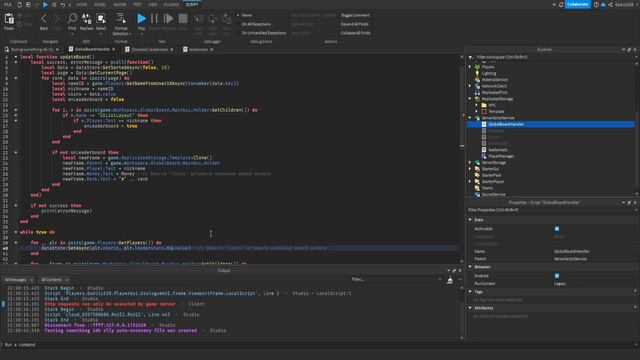
Task: Add a new tag with plus icon
Action: click(x=635, y=291)
